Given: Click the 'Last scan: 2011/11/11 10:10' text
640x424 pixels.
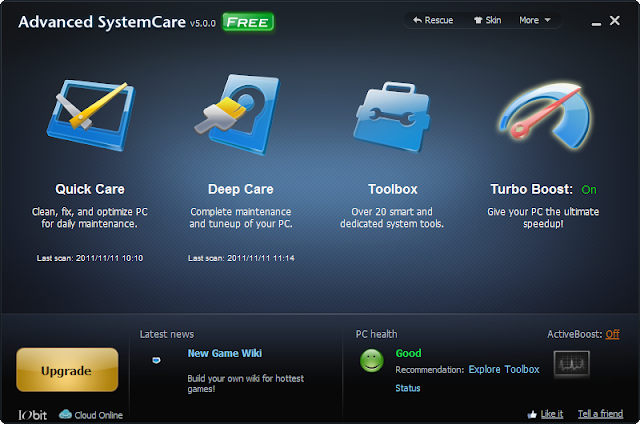Looking at the screenshot, I should [90, 258].
